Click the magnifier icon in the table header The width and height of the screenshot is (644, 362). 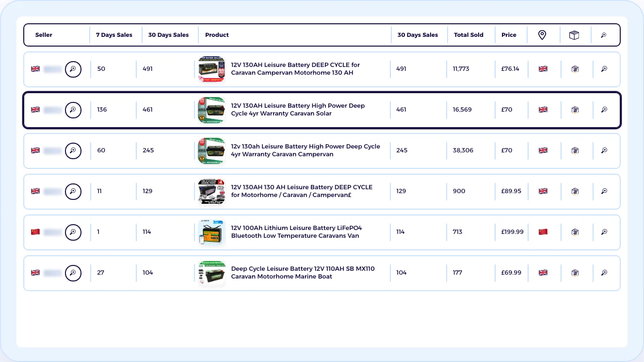coord(604,35)
